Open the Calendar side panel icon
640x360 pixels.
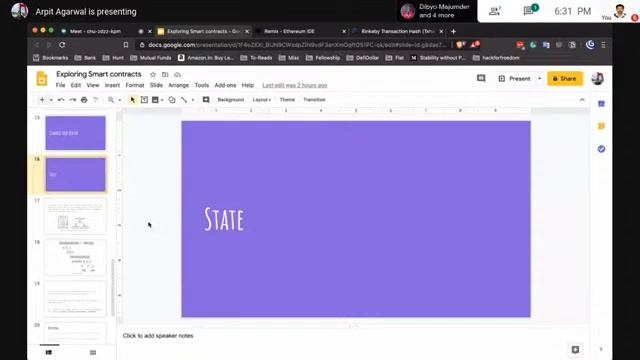pyautogui.click(x=601, y=104)
